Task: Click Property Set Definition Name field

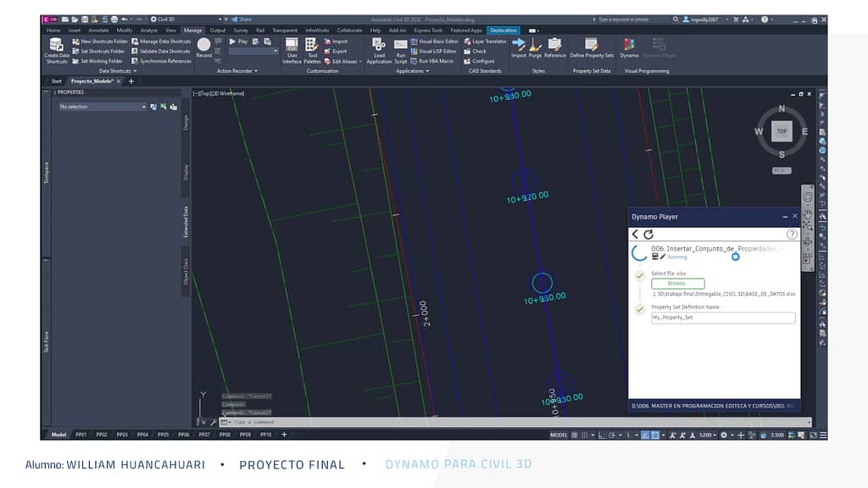Action: coord(723,318)
